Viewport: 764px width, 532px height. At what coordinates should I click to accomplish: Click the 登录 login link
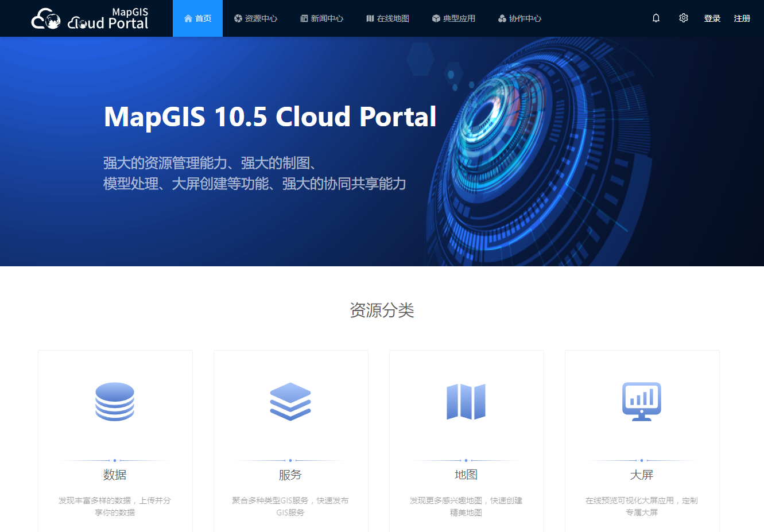(712, 18)
